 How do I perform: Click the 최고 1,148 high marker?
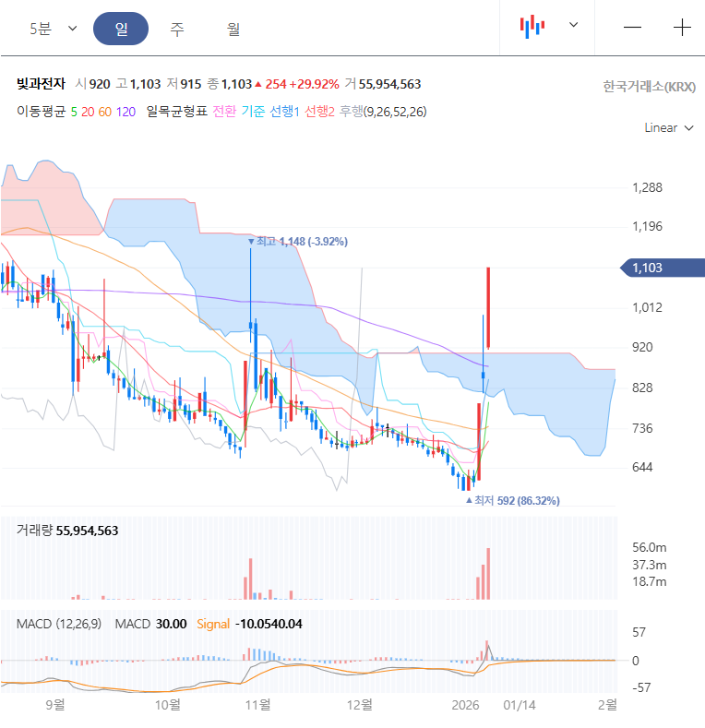[298, 242]
